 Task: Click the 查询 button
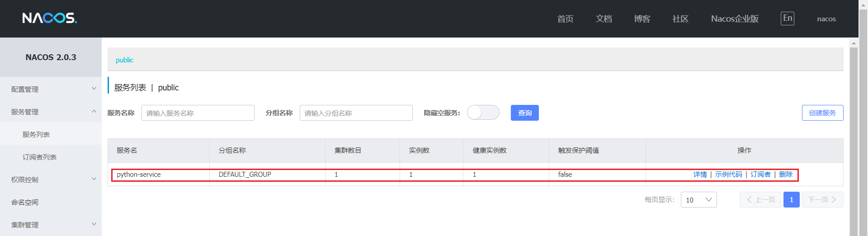[x=524, y=113]
